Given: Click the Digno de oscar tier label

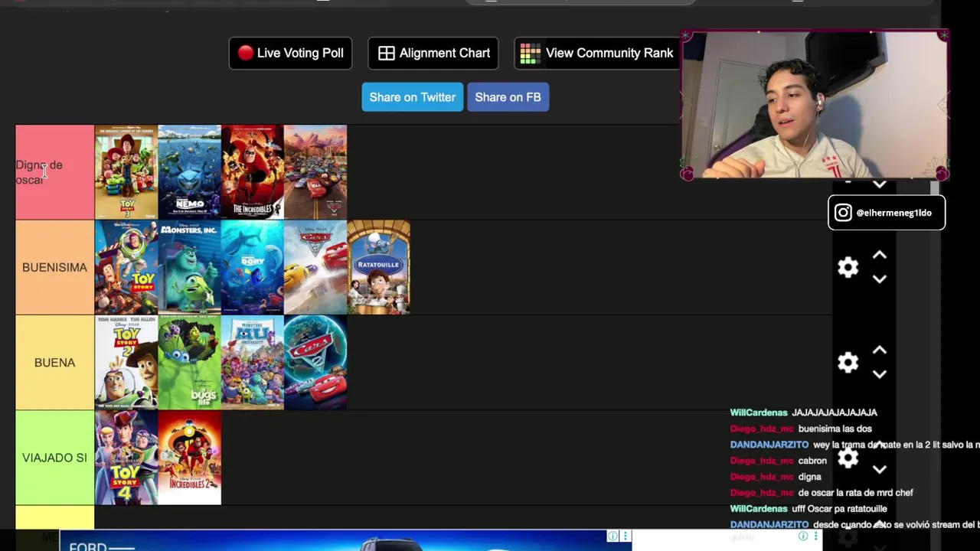Looking at the screenshot, I should click(54, 172).
